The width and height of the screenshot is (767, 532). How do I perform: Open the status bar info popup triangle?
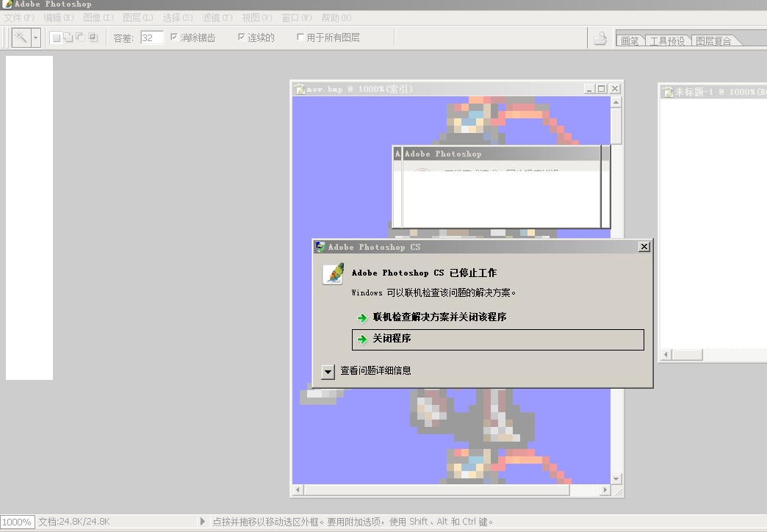pyautogui.click(x=203, y=522)
